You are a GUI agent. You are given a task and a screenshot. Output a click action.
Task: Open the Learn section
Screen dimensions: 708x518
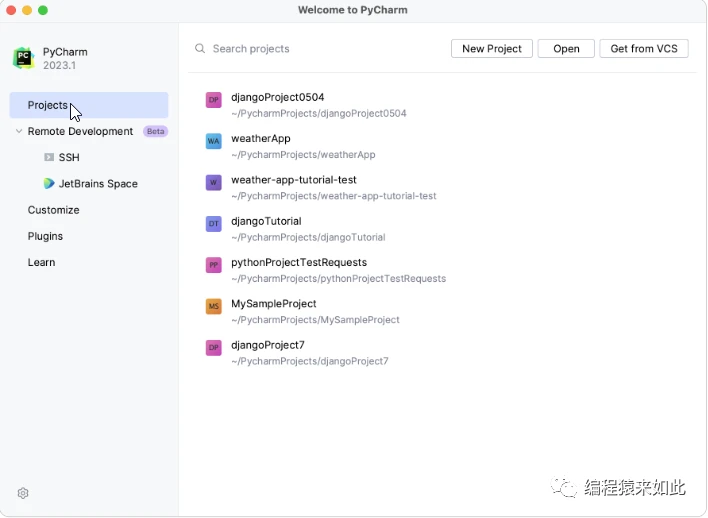(x=41, y=262)
